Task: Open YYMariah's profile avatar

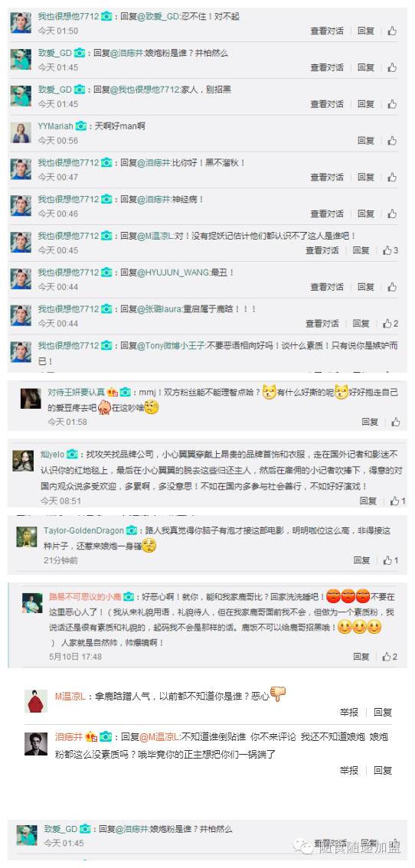Action: pyautogui.click(x=21, y=132)
